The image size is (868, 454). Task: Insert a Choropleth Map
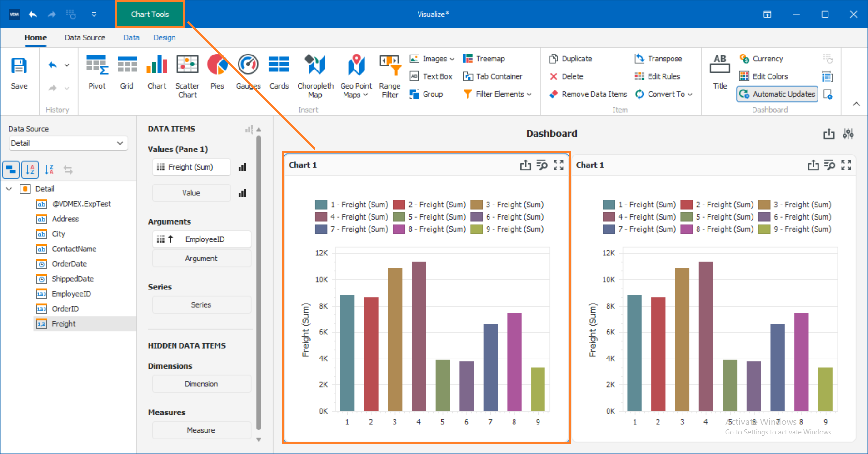coord(315,75)
